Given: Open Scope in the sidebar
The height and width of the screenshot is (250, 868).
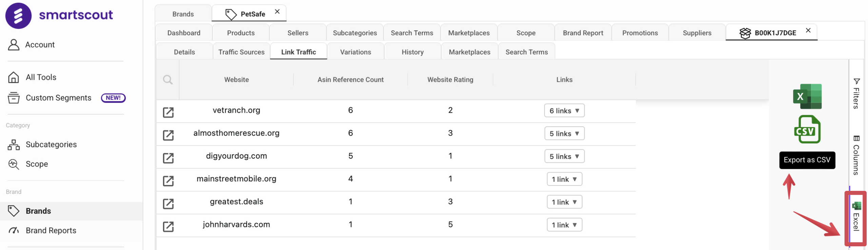Looking at the screenshot, I should coord(28,164).
